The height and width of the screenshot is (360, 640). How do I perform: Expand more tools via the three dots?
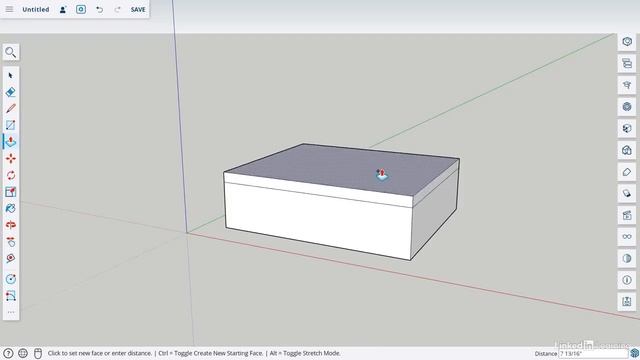point(11,312)
